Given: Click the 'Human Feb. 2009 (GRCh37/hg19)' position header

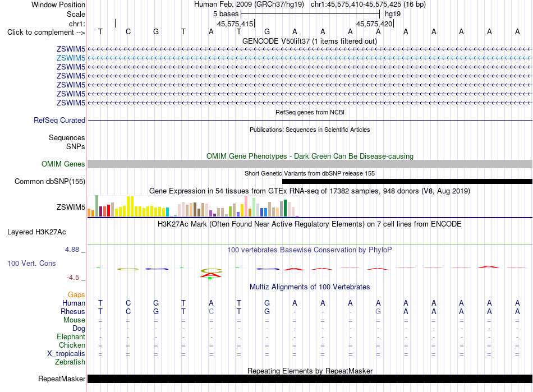Looking at the screenshot, I should tap(249, 4).
